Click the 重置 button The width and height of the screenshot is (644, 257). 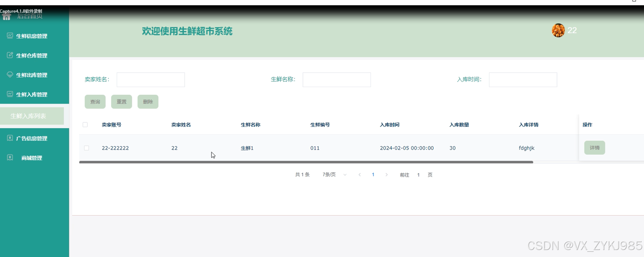pyautogui.click(x=122, y=102)
